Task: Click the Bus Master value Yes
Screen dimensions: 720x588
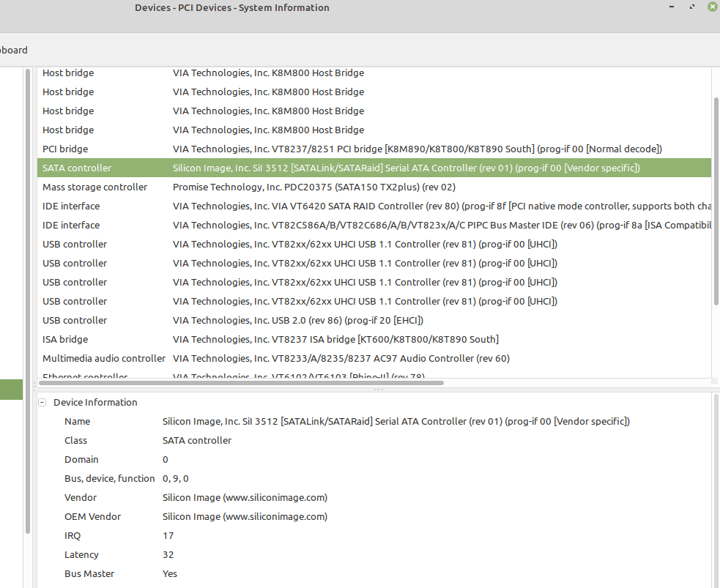Action: coord(169,574)
